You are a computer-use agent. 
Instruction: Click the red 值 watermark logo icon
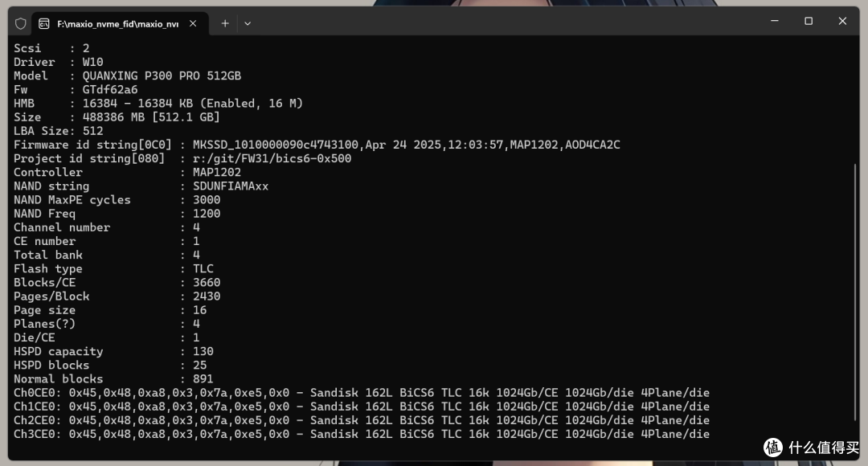tap(773, 448)
